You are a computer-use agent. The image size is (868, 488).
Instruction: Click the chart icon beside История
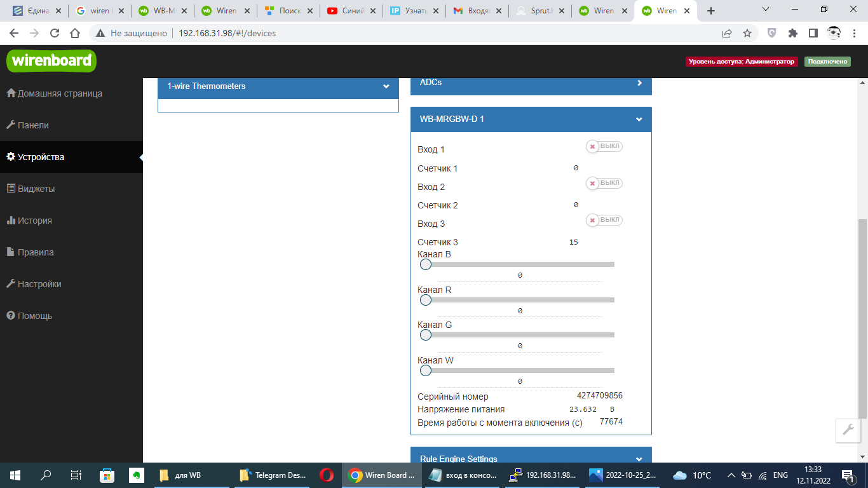(11, 220)
